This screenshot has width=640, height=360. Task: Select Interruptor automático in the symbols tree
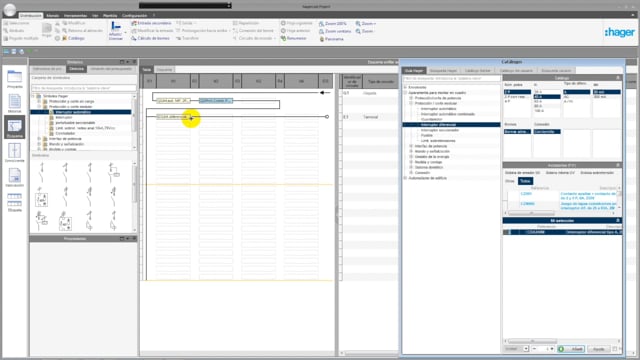click(73, 112)
